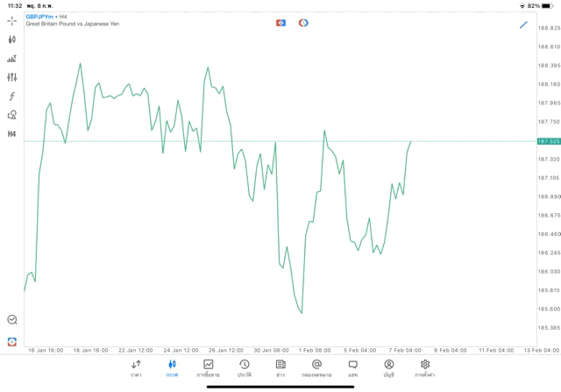The height and width of the screenshot is (392, 561).
Task: Open the การซื้อขาย trade tab
Action: (208, 368)
